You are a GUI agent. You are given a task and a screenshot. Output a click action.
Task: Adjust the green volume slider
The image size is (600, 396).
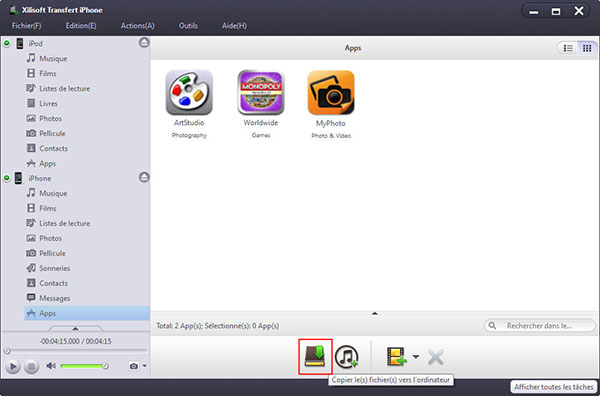84,366
